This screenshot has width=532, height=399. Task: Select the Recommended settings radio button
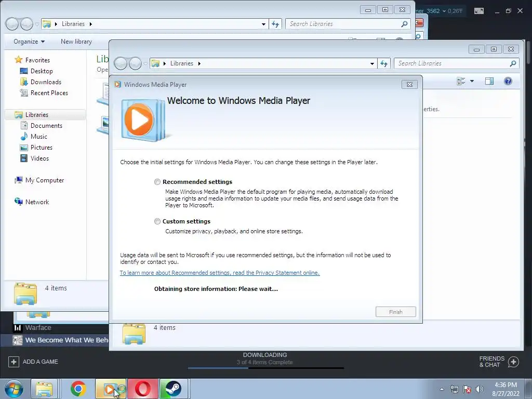point(157,182)
